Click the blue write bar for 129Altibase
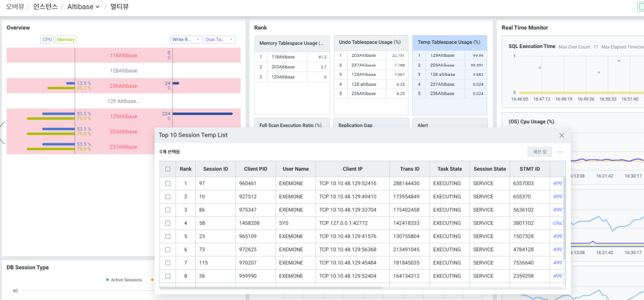This screenshot has height=300, width=644. coord(202,114)
